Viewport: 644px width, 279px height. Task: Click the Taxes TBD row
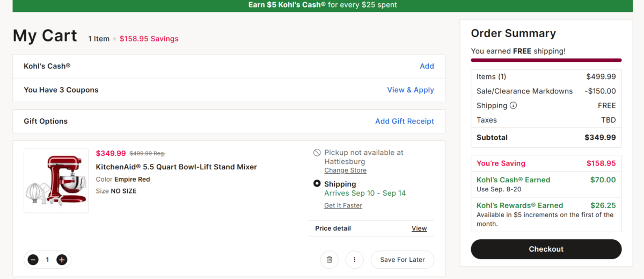[546, 120]
